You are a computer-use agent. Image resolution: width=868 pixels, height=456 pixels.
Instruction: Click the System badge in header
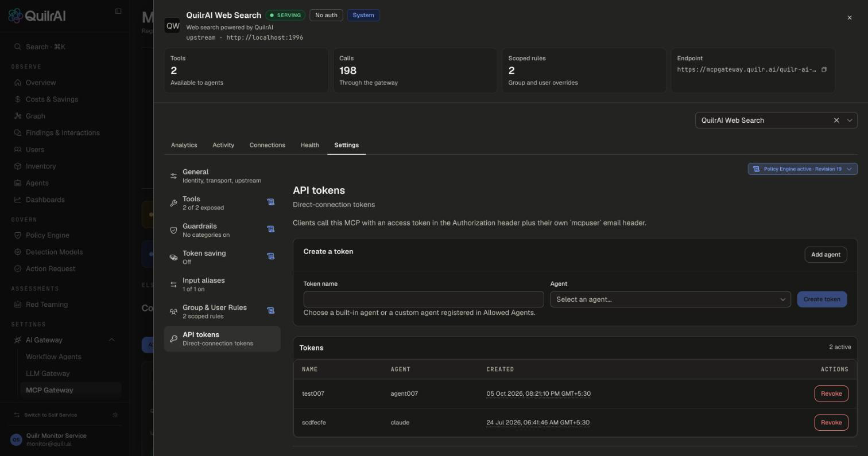click(363, 15)
